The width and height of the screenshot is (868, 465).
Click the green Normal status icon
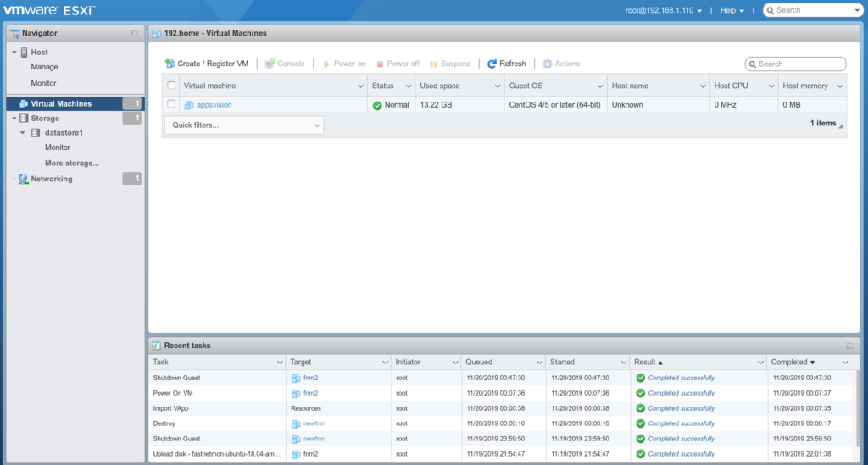tap(377, 105)
